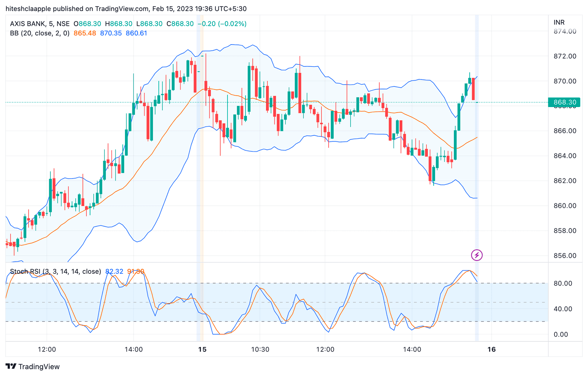Click the BB (20, close, 2, 0) indicator label
Viewport: 588px width, 376px height.
(40, 33)
